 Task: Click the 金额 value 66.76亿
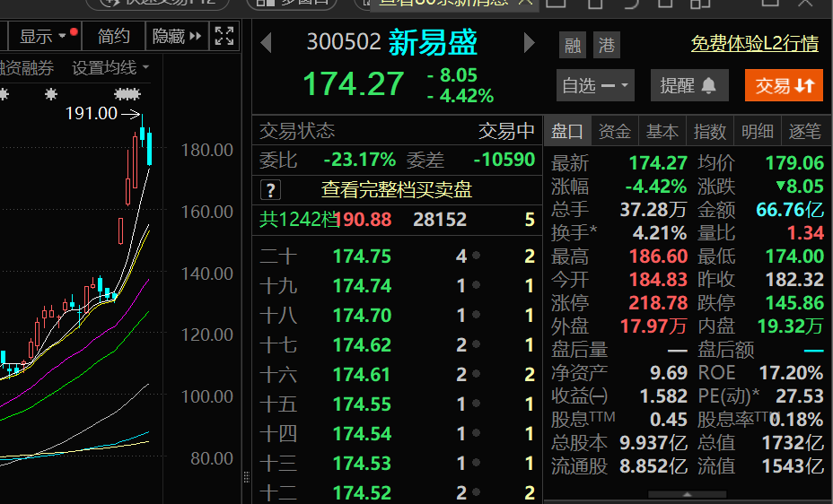(789, 210)
